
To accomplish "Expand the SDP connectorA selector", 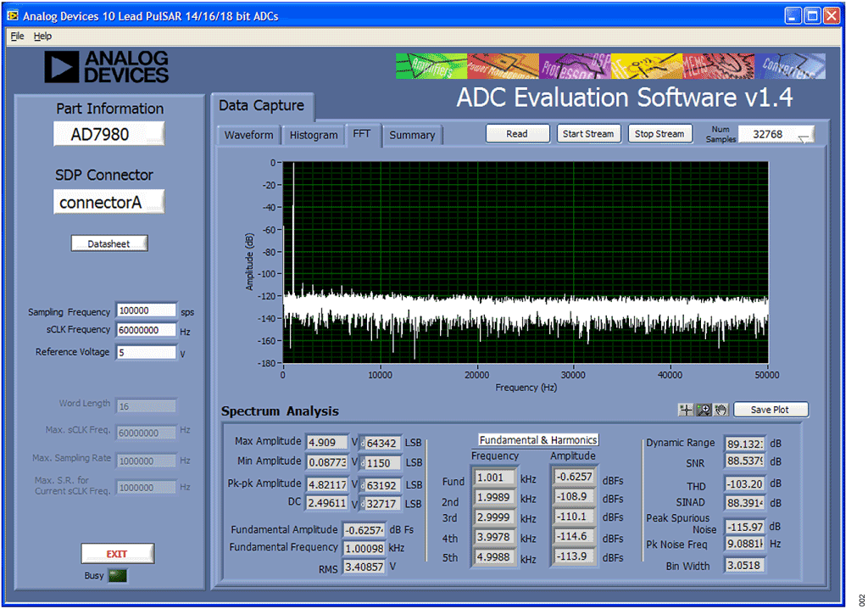I will [108, 203].
